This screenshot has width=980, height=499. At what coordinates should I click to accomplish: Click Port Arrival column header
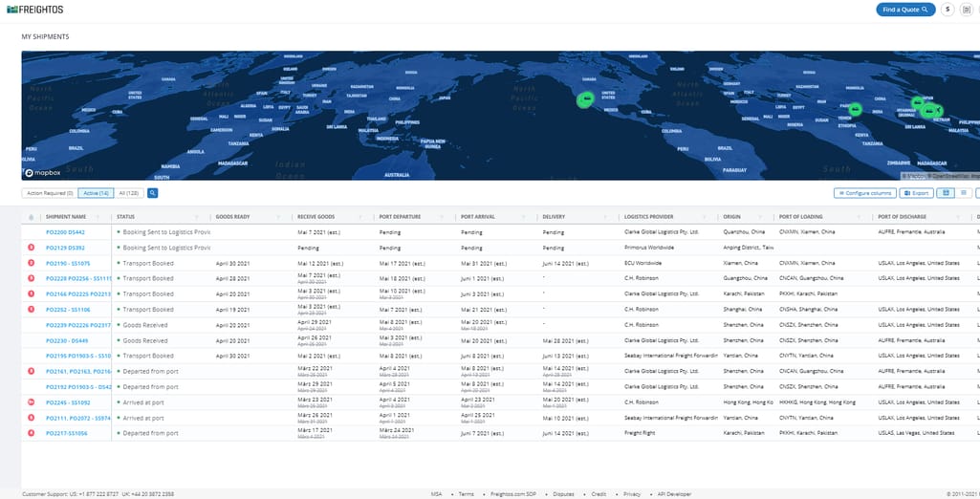(477, 217)
